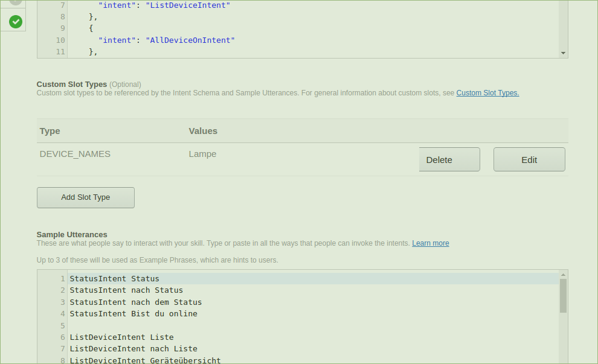This screenshot has width=598, height=364.
Task: Click the Values column header
Action: point(203,131)
